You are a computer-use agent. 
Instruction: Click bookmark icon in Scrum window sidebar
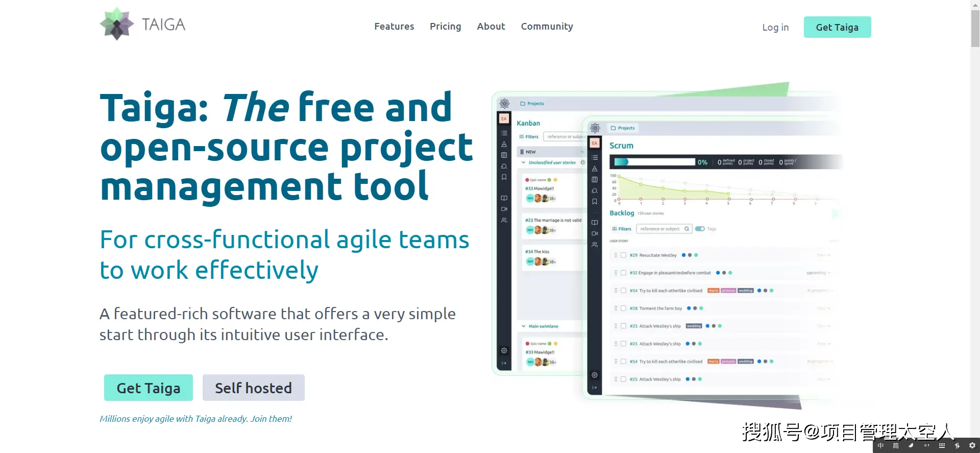click(595, 202)
